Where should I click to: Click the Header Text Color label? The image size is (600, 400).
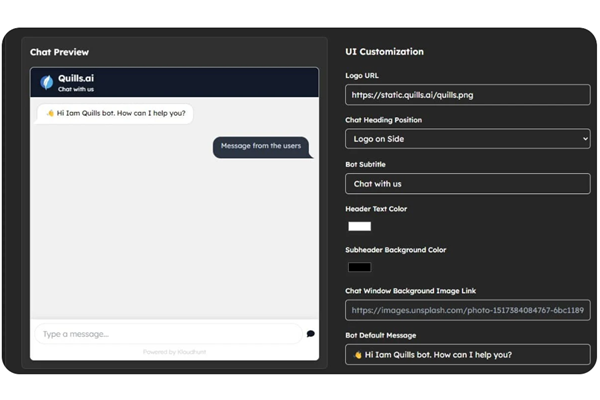click(376, 209)
